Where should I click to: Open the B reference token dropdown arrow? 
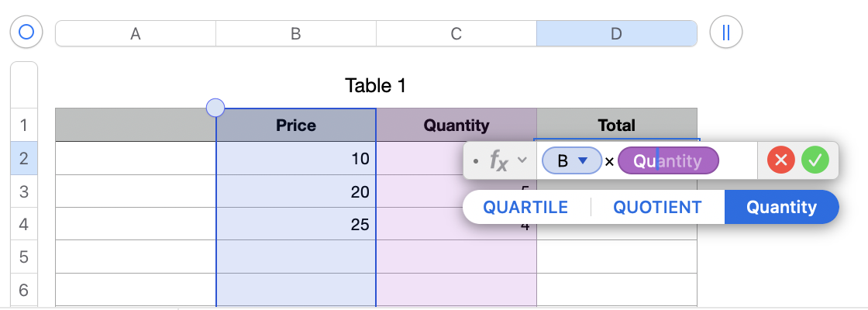(584, 160)
